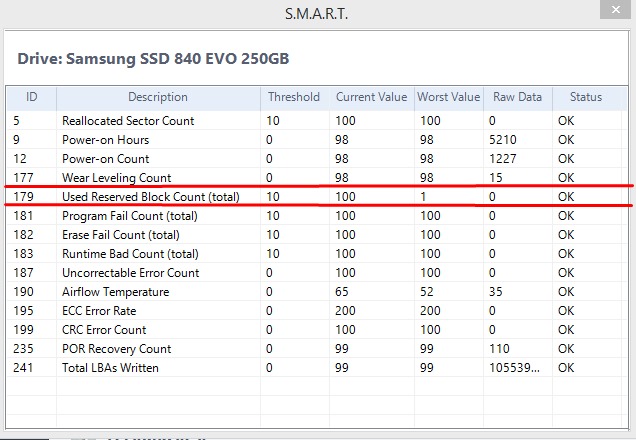Click the Threshold column header
Image resolution: width=636 pixels, height=440 pixels.
tap(294, 97)
